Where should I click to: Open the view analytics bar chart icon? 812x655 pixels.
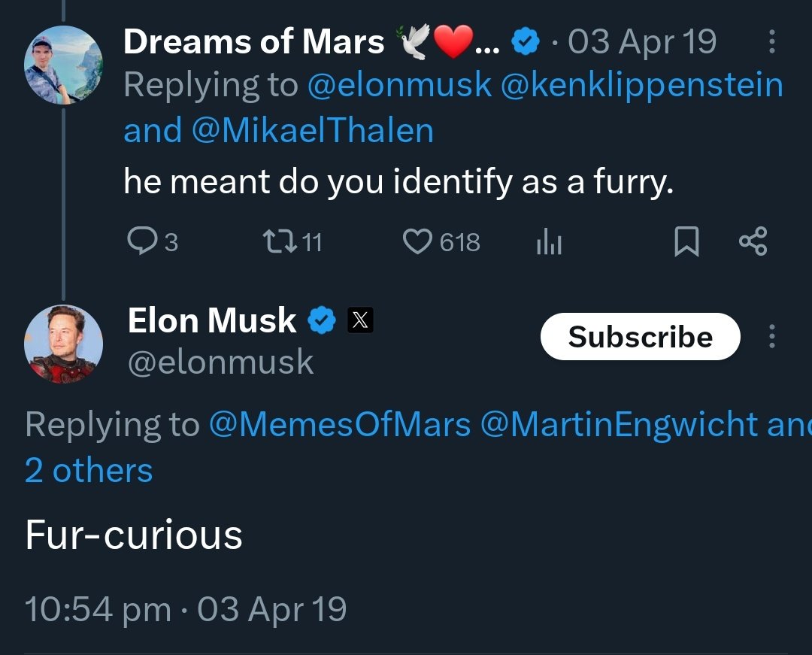[549, 242]
